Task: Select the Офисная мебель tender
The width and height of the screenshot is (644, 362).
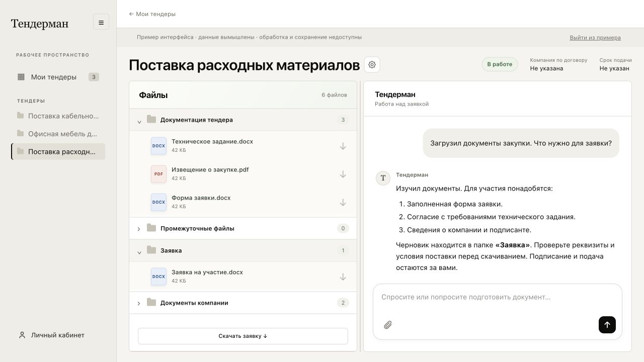Action: [58, 134]
